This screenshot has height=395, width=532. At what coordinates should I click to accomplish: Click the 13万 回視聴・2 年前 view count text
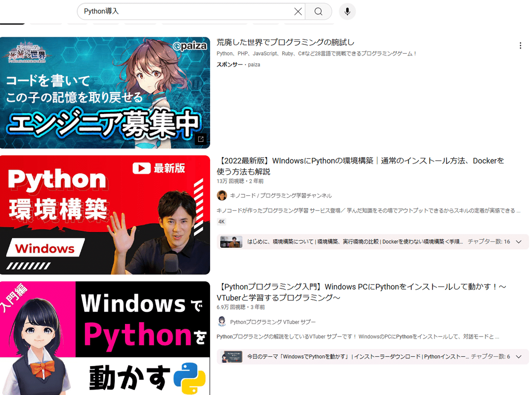coord(240,181)
